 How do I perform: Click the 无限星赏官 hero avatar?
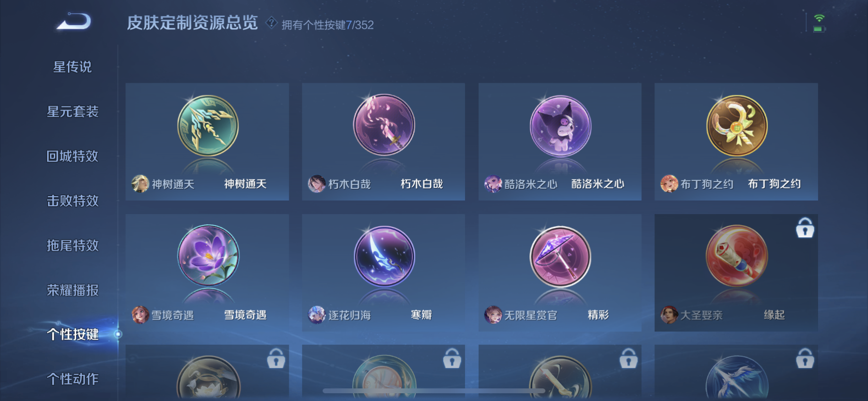click(493, 315)
